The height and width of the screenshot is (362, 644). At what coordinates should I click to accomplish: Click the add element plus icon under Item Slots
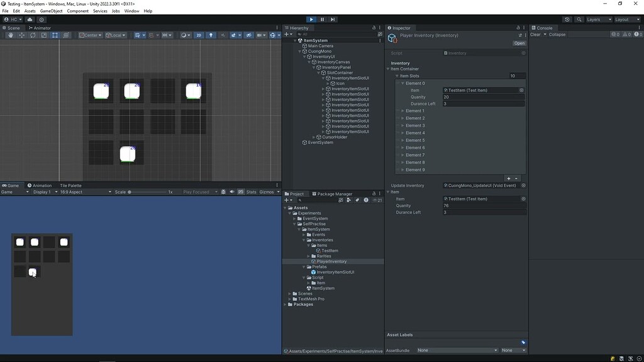pos(509,177)
